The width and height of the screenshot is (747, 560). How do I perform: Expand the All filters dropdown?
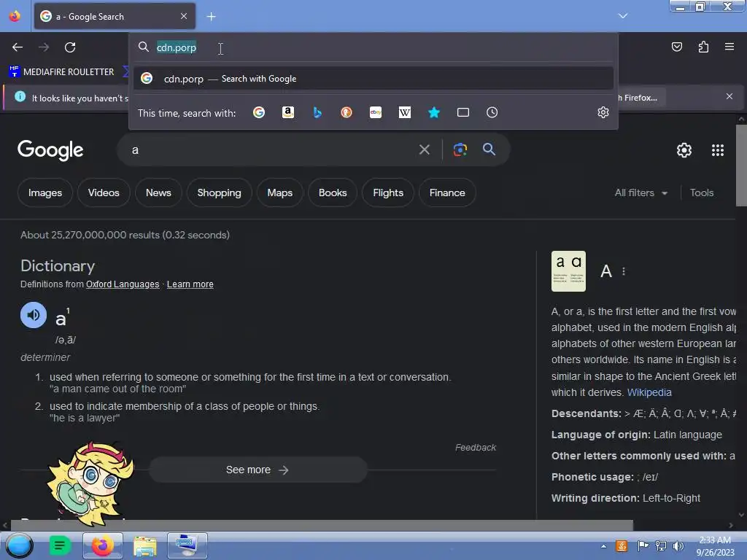641,192
